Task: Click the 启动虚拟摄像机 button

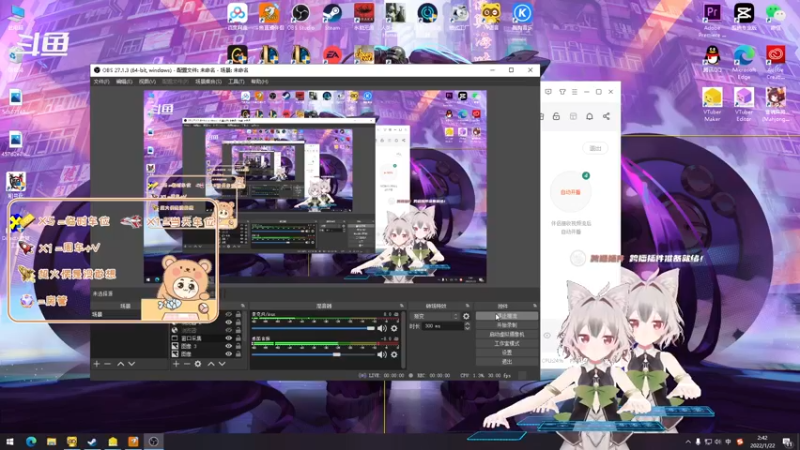Action: 507,334
